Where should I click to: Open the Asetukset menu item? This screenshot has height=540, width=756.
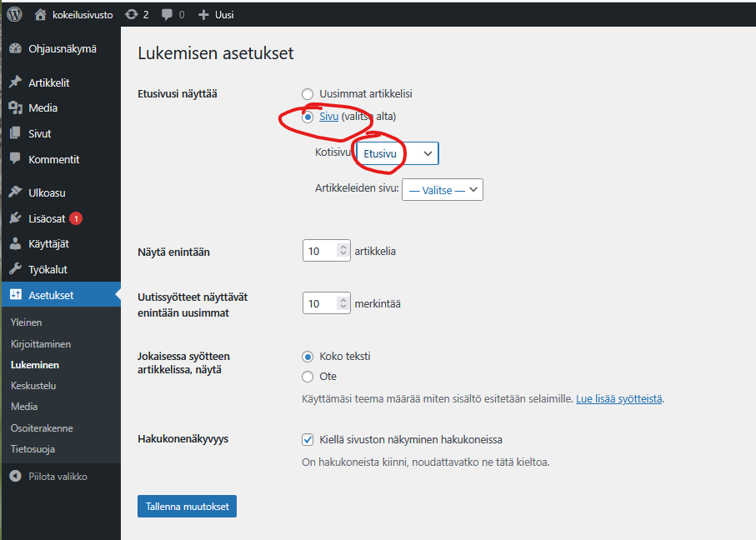click(61, 295)
